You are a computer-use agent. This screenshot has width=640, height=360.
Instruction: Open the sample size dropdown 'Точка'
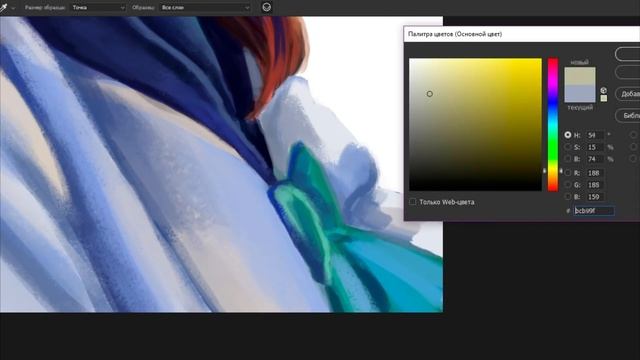[x=98, y=7]
